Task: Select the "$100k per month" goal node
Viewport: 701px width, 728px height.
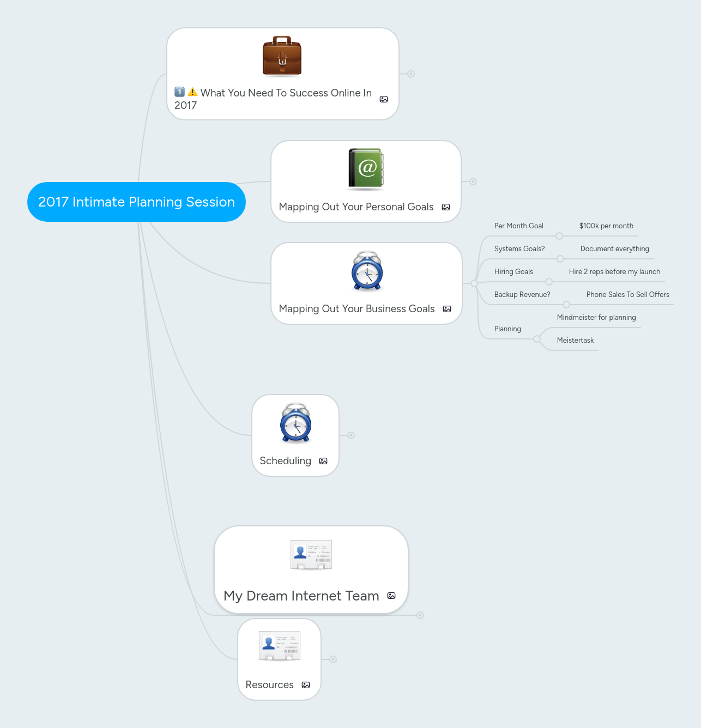Action: click(x=606, y=226)
